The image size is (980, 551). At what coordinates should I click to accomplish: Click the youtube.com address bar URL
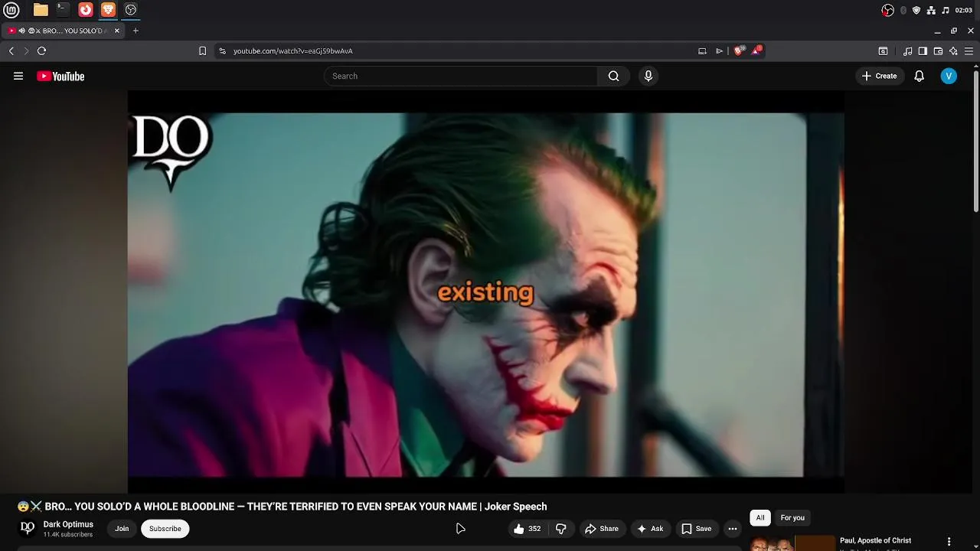292,51
